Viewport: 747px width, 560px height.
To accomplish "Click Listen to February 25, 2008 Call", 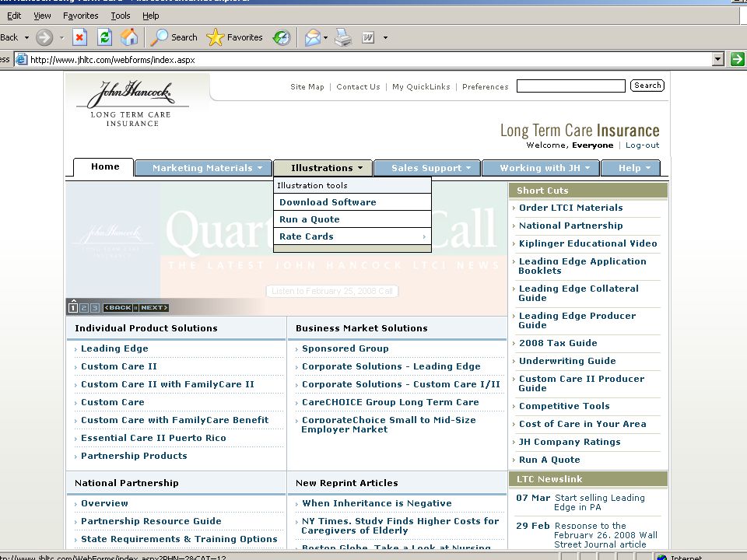I will (x=332, y=291).
